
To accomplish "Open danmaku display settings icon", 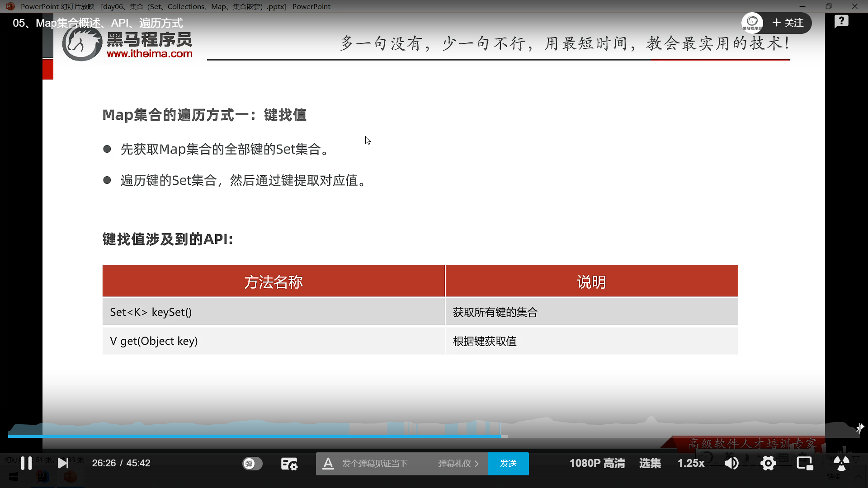I will pyautogui.click(x=289, y=464).
